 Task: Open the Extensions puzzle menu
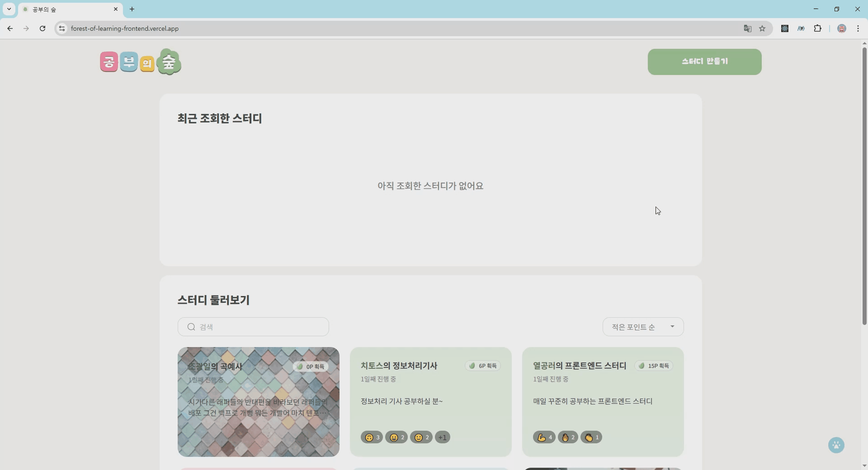click(x=817, y=28)
